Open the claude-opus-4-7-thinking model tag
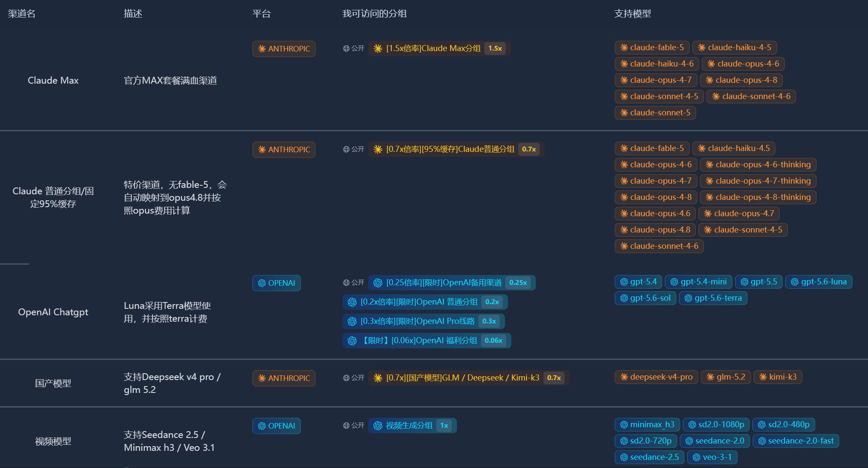 tap(758, 181)
